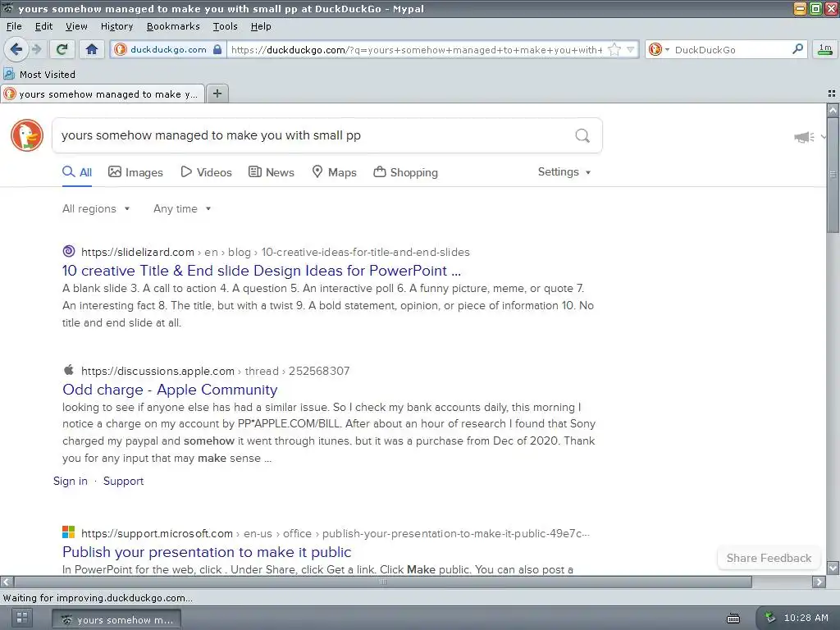The image size is (840, 630).
Task: Switch to the News results tab
Action: click(271, 172)
